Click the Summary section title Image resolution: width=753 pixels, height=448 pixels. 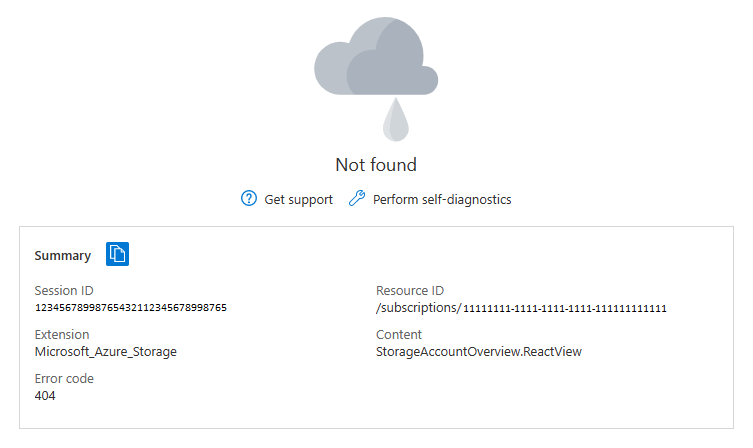click(62, 255)
